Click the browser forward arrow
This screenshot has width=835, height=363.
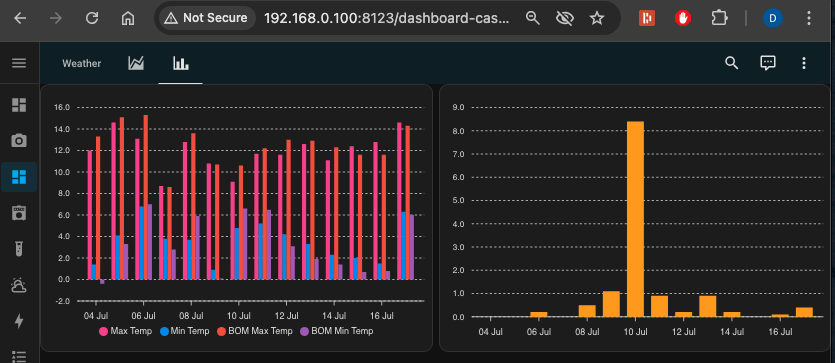point(56,19)
